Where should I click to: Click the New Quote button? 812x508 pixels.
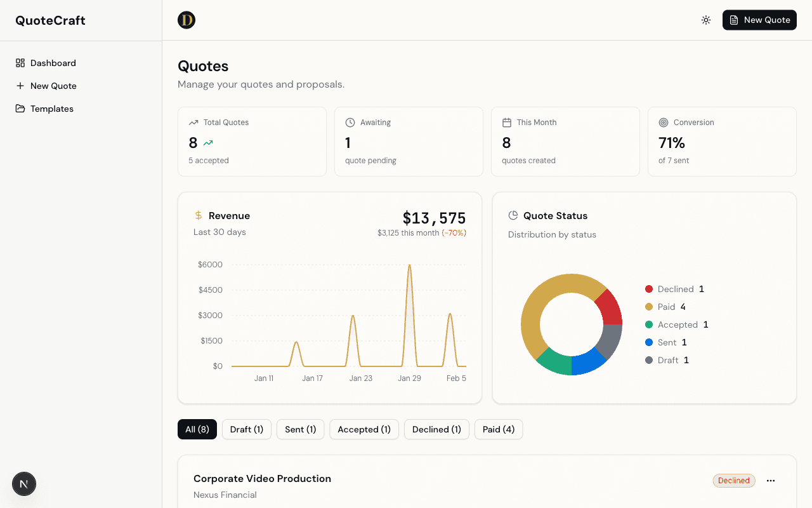[x=759, y=20]
